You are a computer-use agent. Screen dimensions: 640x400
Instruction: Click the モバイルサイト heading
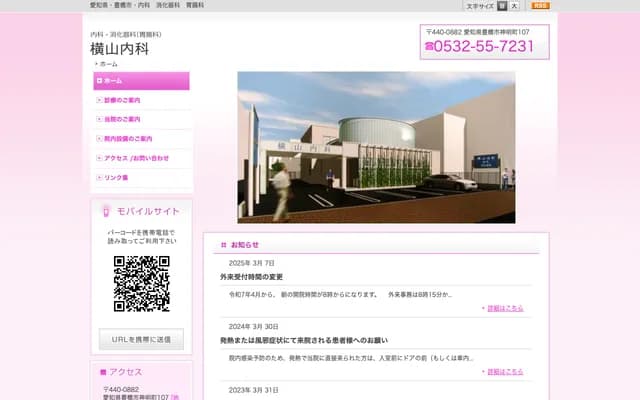point(148,211)
